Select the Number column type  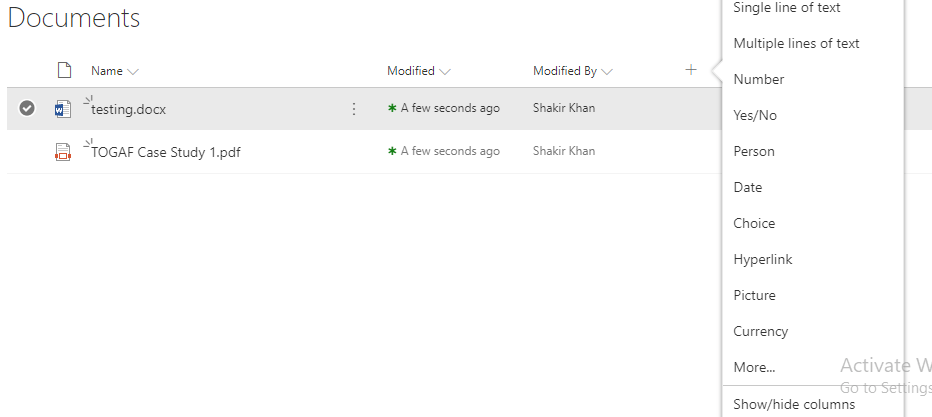[x=758, y=79]
